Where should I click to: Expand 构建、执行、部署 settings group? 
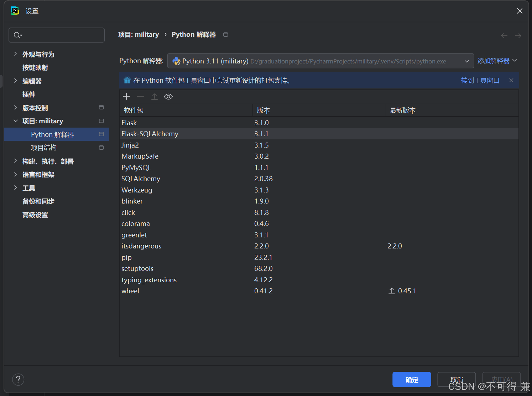coord(15,161)
